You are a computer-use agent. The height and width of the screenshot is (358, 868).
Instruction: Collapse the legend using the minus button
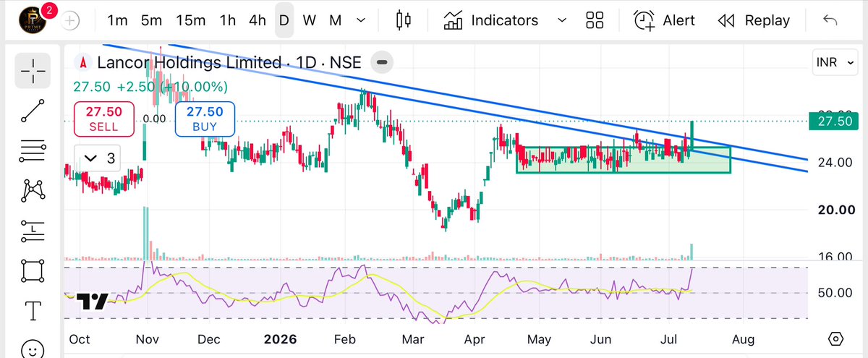click(x=383, y=63)
